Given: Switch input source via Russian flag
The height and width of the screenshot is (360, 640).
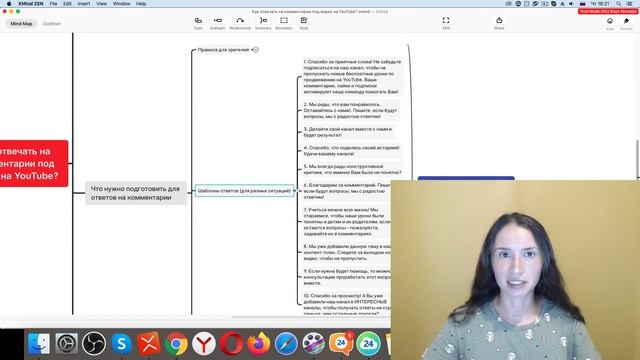Looking at the screenshot, I should point(582,4).
